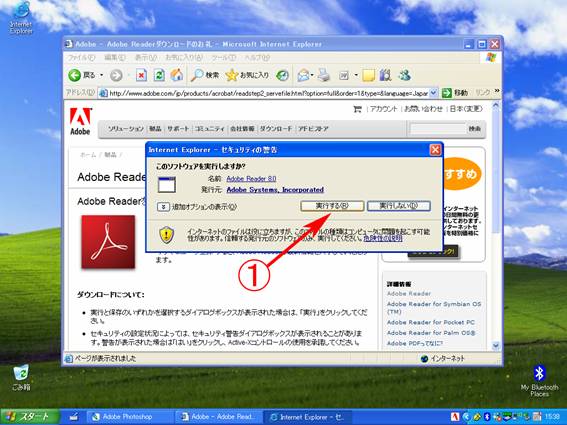Screen dimensions: 567x425
Task: Click the Adobe Store item in nav
Action: tap(313, 128)
